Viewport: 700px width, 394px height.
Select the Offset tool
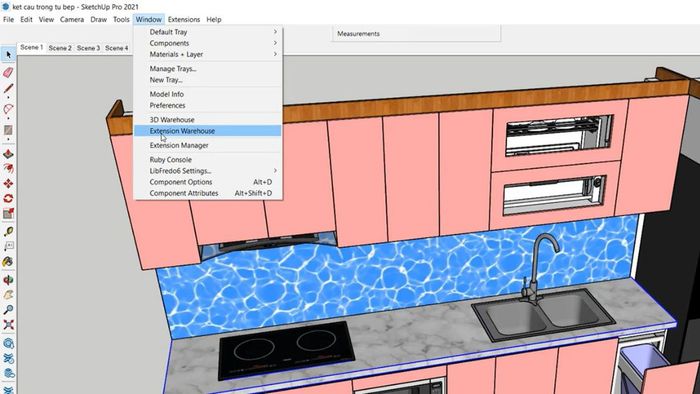pos(8,168)
